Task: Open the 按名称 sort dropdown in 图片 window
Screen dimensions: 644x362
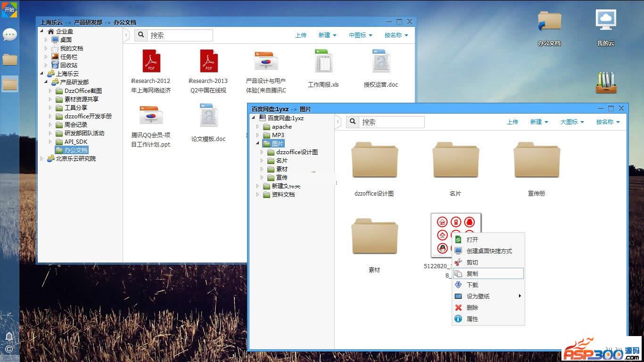Action: (x=608, y=122)
